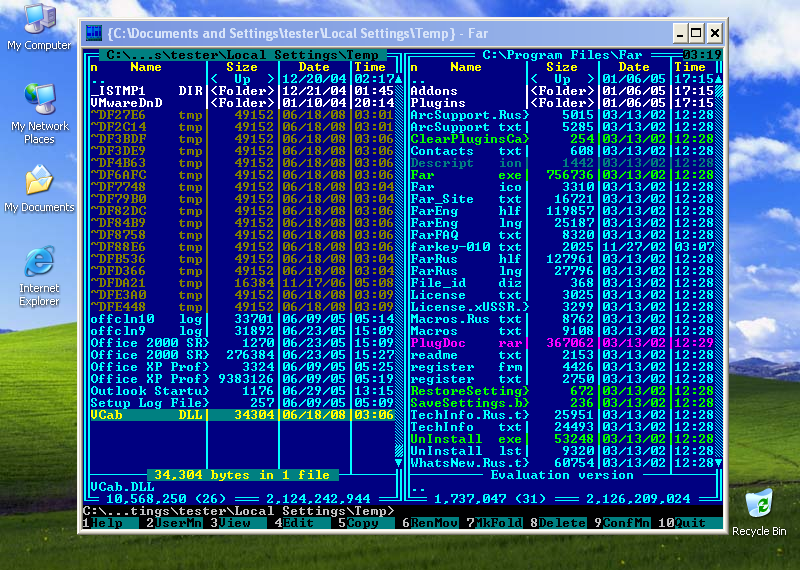Click the 10 Quit function key
800x570 pixels.
click(689, 523)
